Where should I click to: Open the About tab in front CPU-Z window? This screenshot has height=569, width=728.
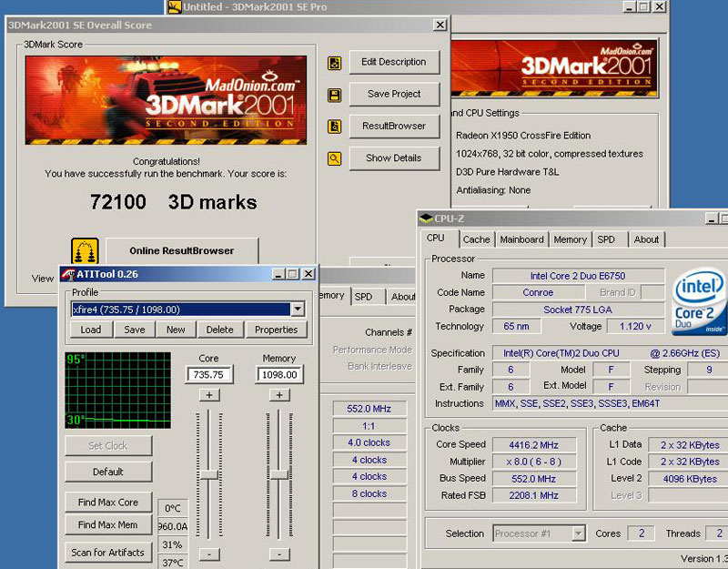pyautogui.click(x=646, y=239)
